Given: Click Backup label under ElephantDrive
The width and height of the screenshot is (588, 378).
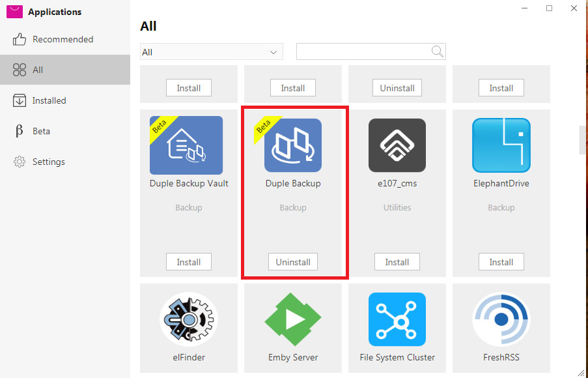Looking at the screenshot, I should tap(501, 208).
